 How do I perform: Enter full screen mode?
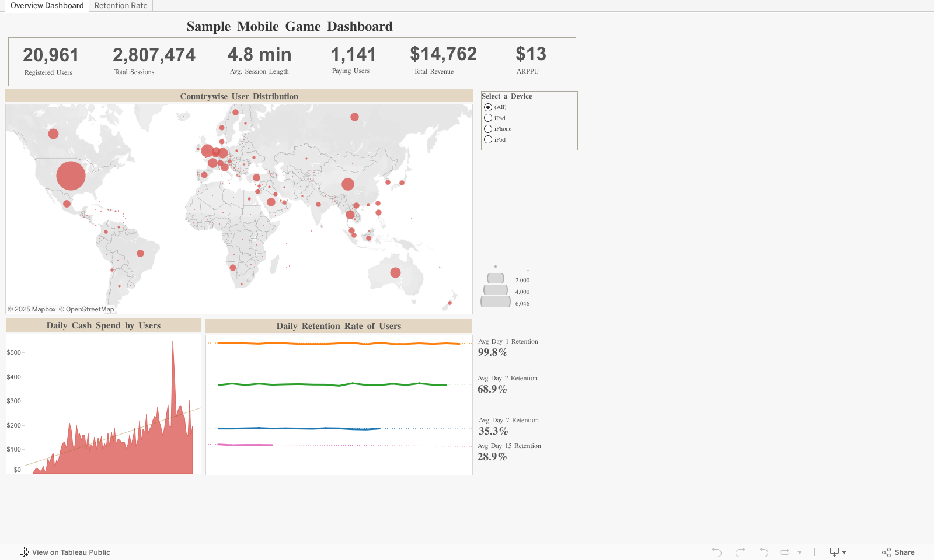(865, 552)
